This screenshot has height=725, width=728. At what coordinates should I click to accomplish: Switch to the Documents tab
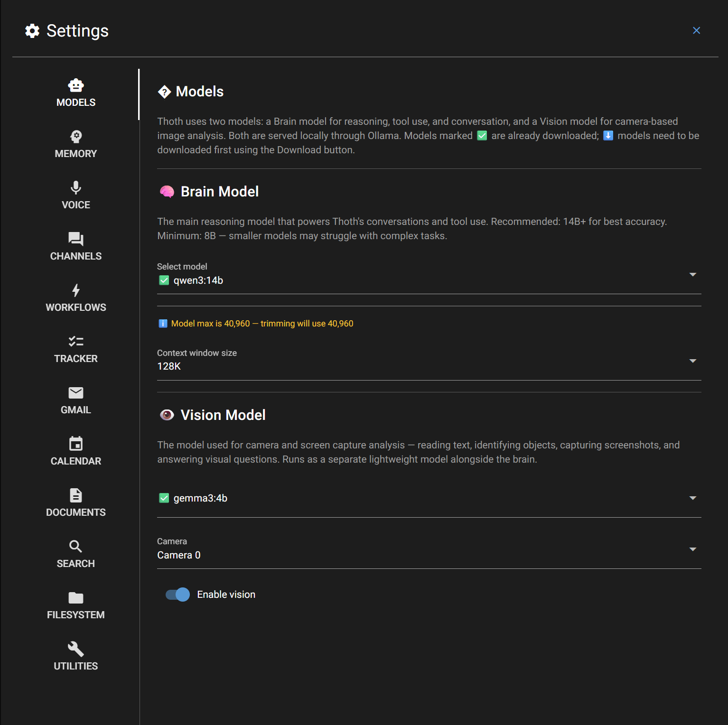[76, 502]
